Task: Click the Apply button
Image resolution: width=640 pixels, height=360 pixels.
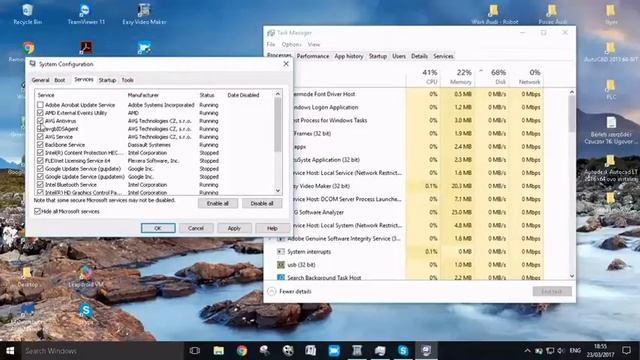Action: (234, 228)
